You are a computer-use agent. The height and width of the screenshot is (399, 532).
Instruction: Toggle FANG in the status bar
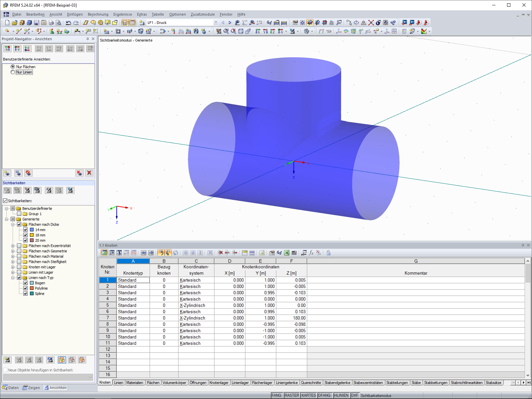click(x=276, y=395)
